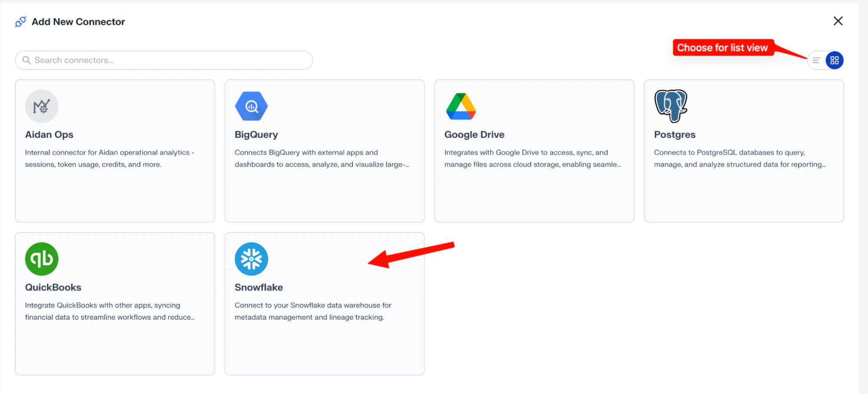Click the Add New Connector heading
The height and width of the screenshot is (394, 868).
point(78,22)
